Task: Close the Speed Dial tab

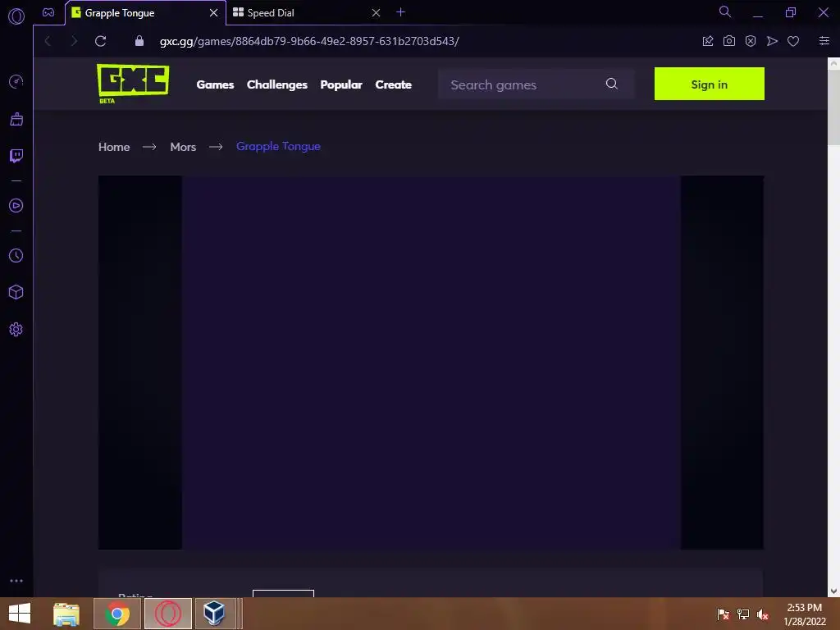Action: [x=376, y=12]
